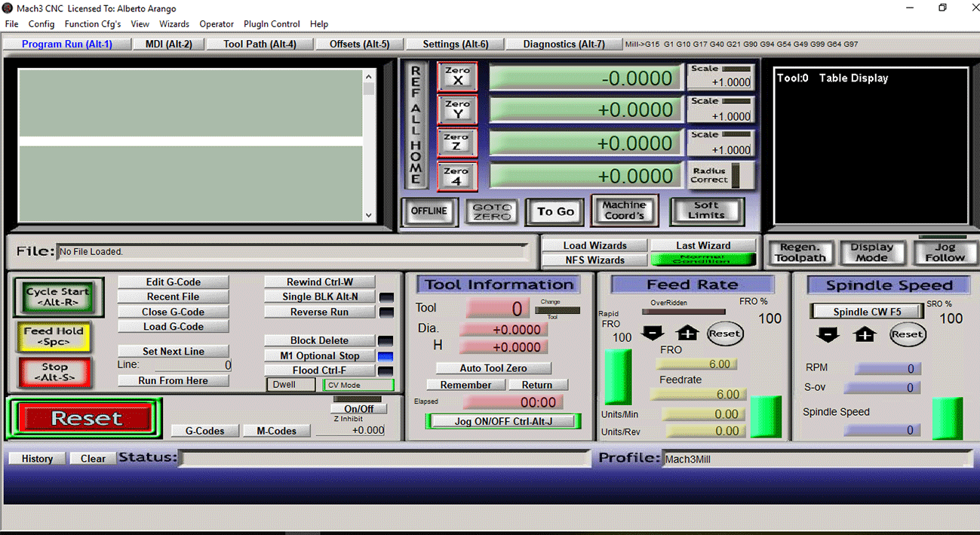Toggle Flood Ctrl-F coolant
This screenshot has height=535, width=980.
tap(320, 371)
